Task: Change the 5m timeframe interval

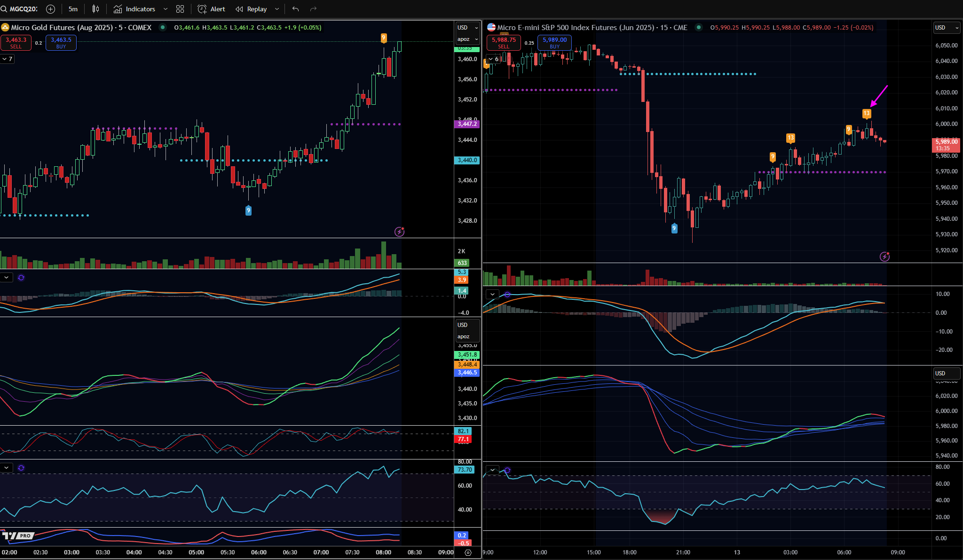Action: tap(73, 9)
